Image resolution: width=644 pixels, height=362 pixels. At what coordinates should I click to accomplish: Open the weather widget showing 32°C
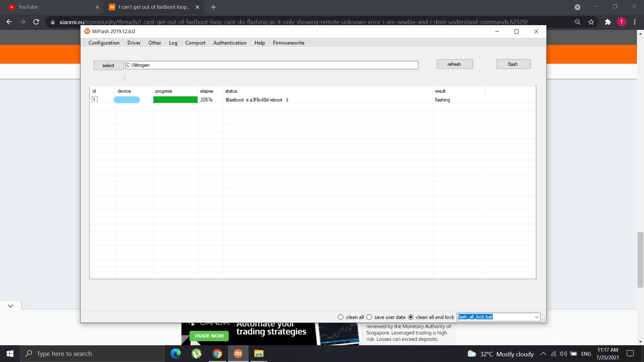pos(500,354)
